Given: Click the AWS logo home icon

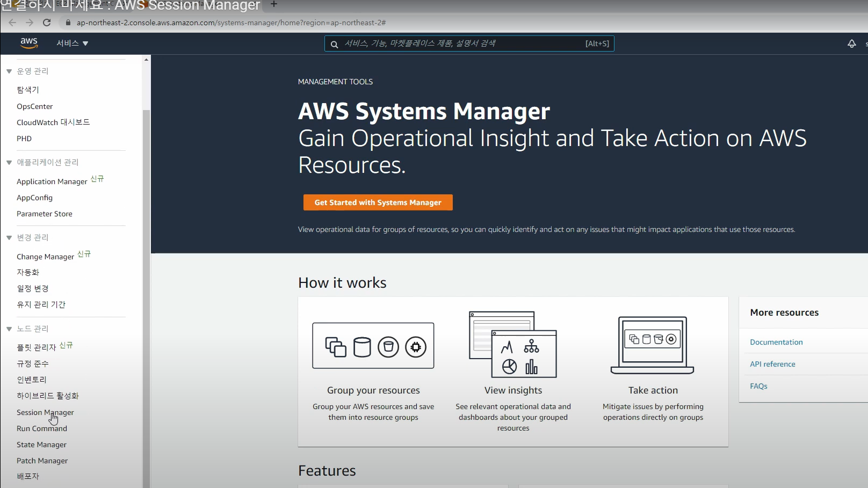Looking at the screenshot, I should [29, 43].
